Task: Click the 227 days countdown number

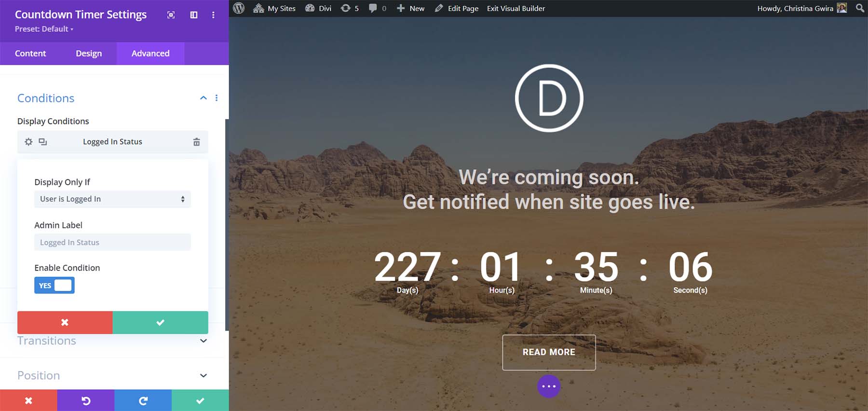Action: coord(407,267)
